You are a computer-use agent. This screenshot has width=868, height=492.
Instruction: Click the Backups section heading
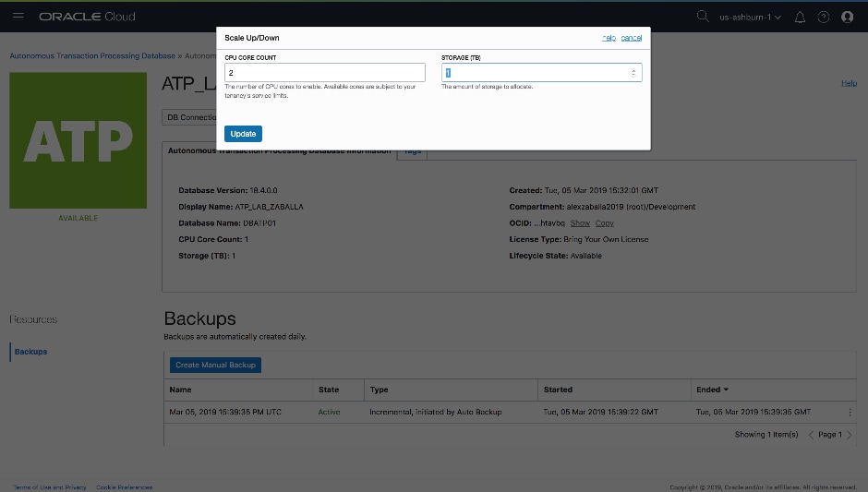click(x=199, y=318)
